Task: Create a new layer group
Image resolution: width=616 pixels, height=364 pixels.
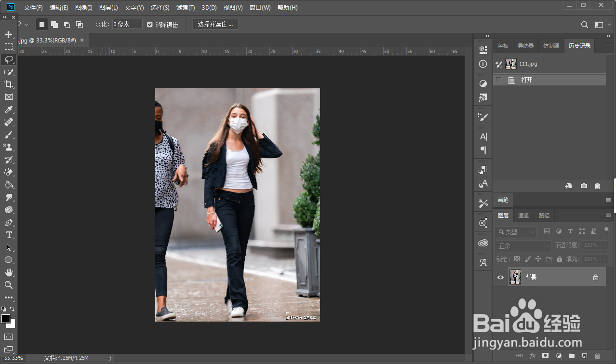Action: [571, 356]
